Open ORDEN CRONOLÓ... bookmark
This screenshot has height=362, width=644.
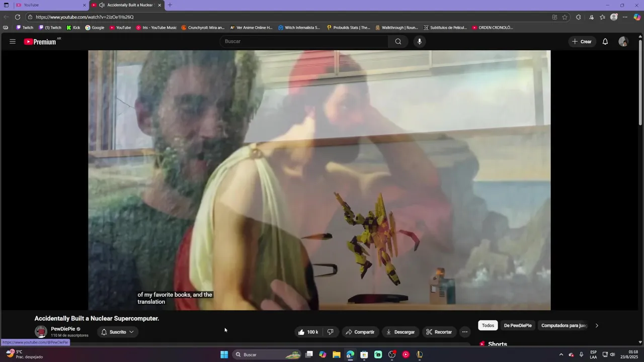click(492, 28)
